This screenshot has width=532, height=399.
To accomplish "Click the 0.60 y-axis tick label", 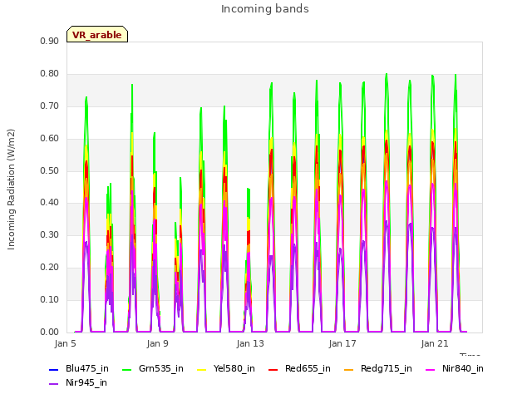I will [50, 139].
